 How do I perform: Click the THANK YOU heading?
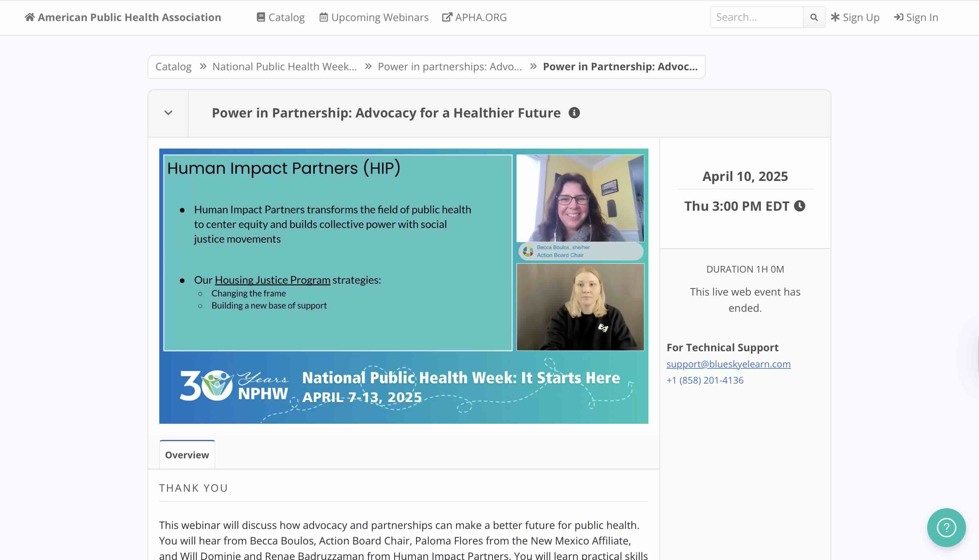pos(194,488)
